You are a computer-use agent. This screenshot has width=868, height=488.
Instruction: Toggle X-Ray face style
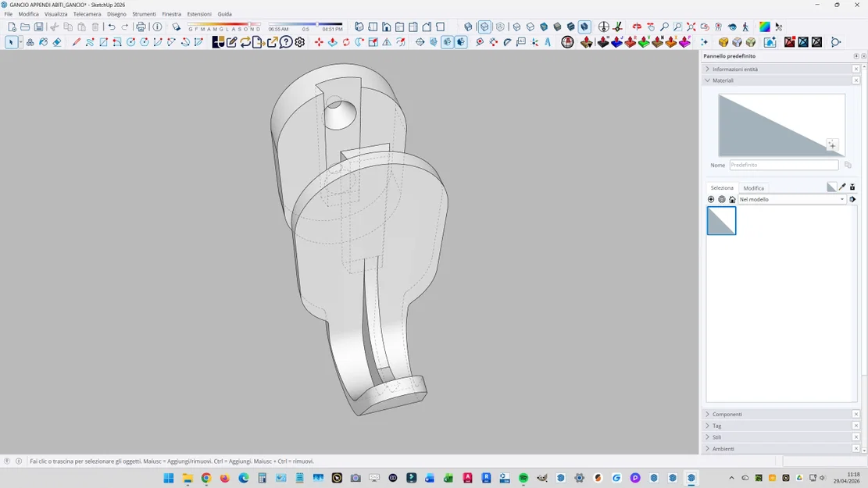[468, 27]
